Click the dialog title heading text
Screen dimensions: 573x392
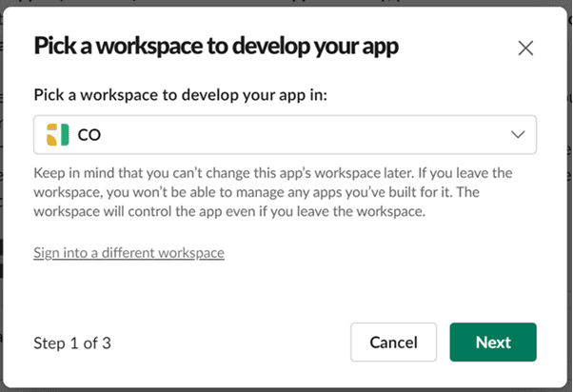[215, 47]
